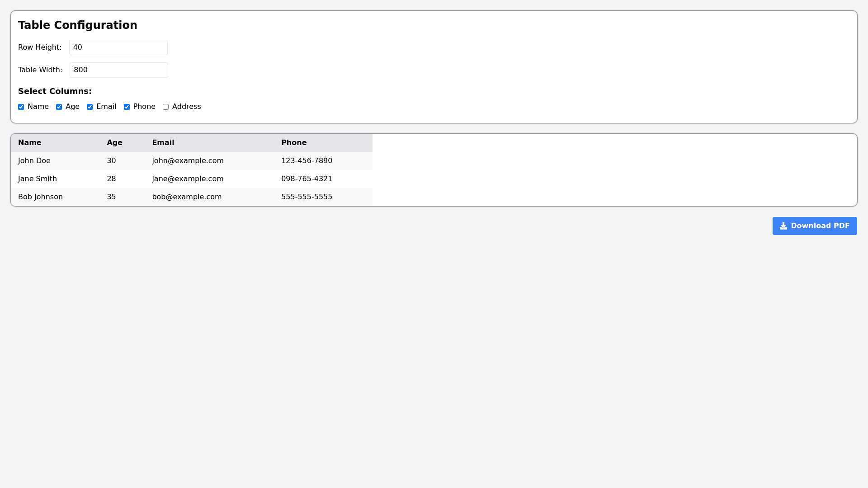Click the Jane Smith name cell
Screen dimensions: 868x488
[x=38, y=179]
